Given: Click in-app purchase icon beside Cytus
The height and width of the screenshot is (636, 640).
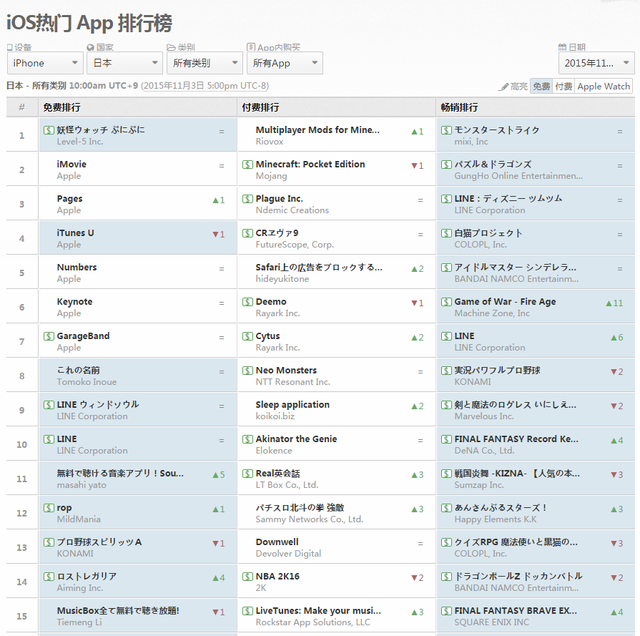Looking at the screenshot, I should [x=247, y=336].
